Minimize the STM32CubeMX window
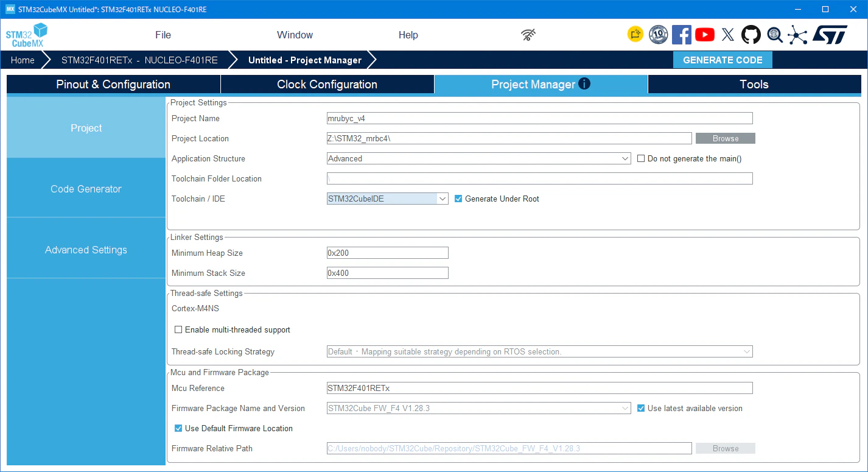868x472 pixels. click(797, 9)
